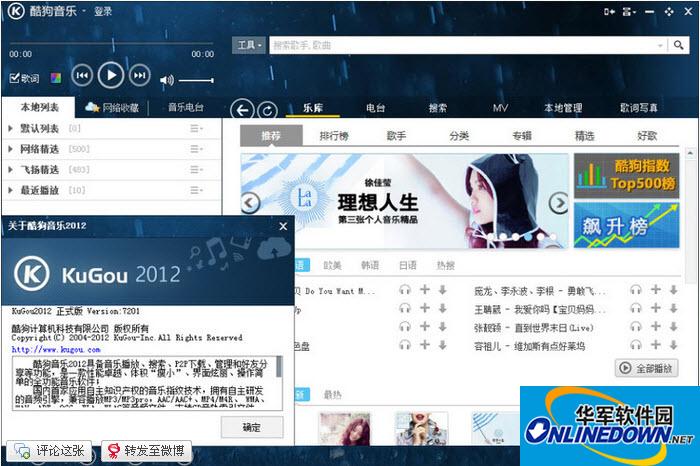This screenshot has width=700, height=466.
Task: Switch to the 电台 tab
Action: [x=375, y=108]
